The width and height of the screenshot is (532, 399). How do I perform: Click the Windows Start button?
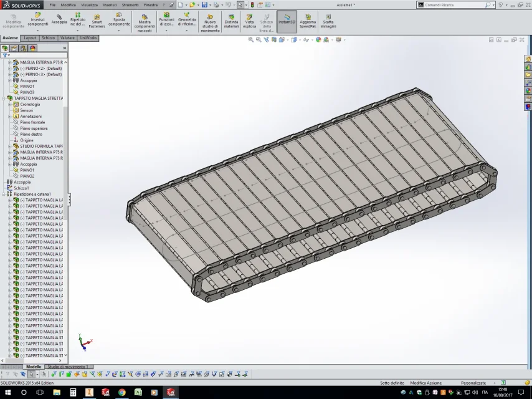pyautogui.click(x=7, y=392)
